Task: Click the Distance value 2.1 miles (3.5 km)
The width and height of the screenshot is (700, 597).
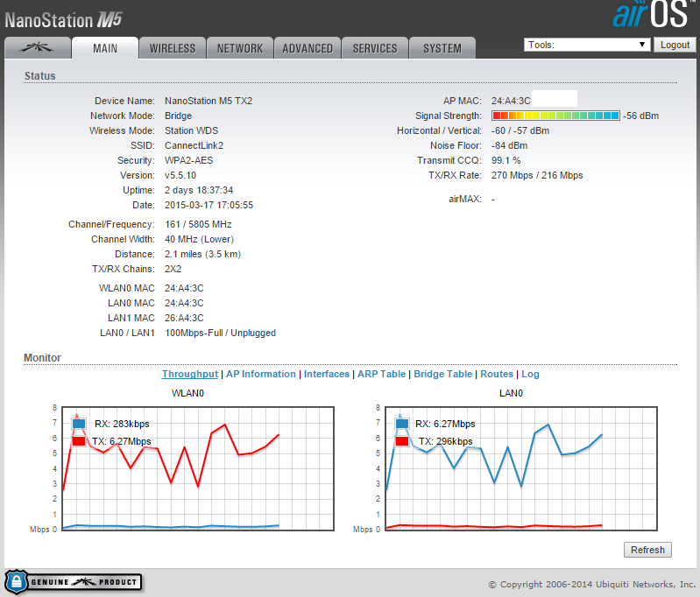Action: tap(202, 254)
